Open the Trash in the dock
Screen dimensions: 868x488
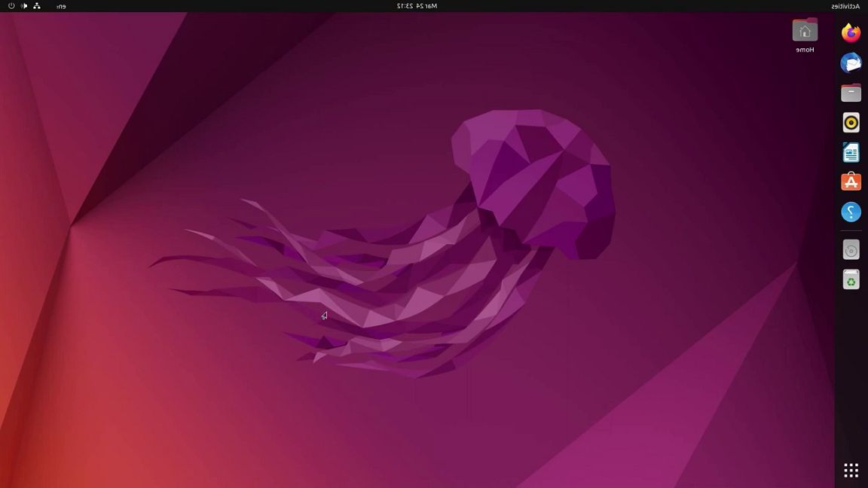click(851, 280)
